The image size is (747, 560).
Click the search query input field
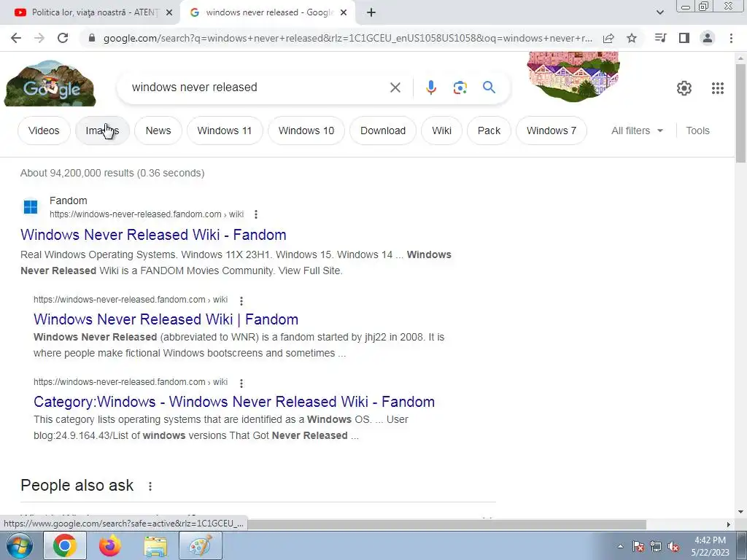click(258, 87)
